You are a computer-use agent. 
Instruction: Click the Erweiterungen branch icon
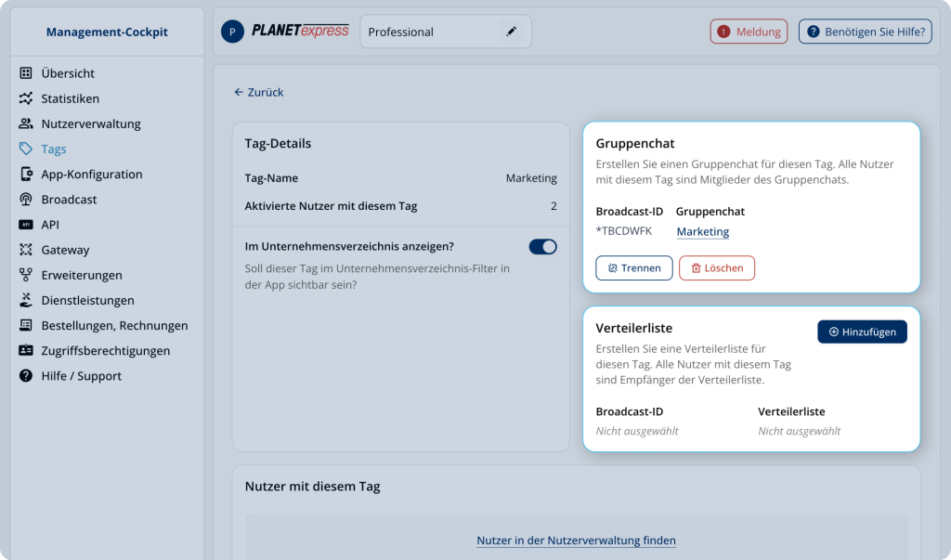(25, 275)
